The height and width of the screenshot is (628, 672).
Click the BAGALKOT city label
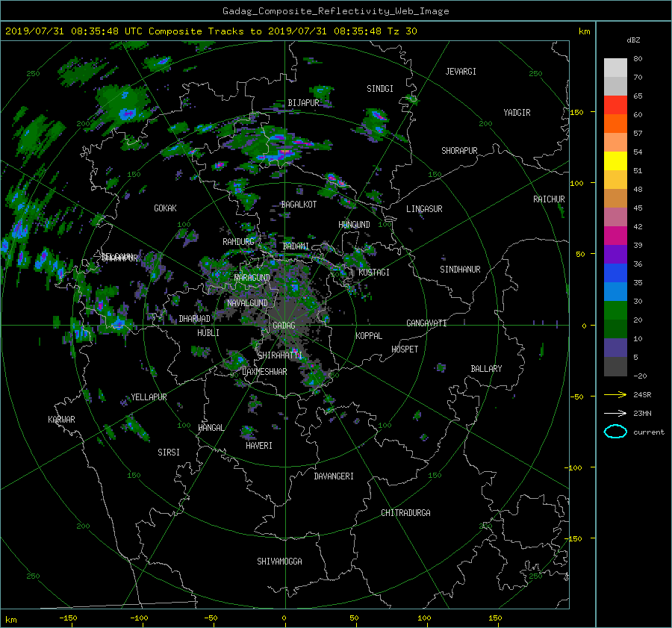click(x=299, y=205)
